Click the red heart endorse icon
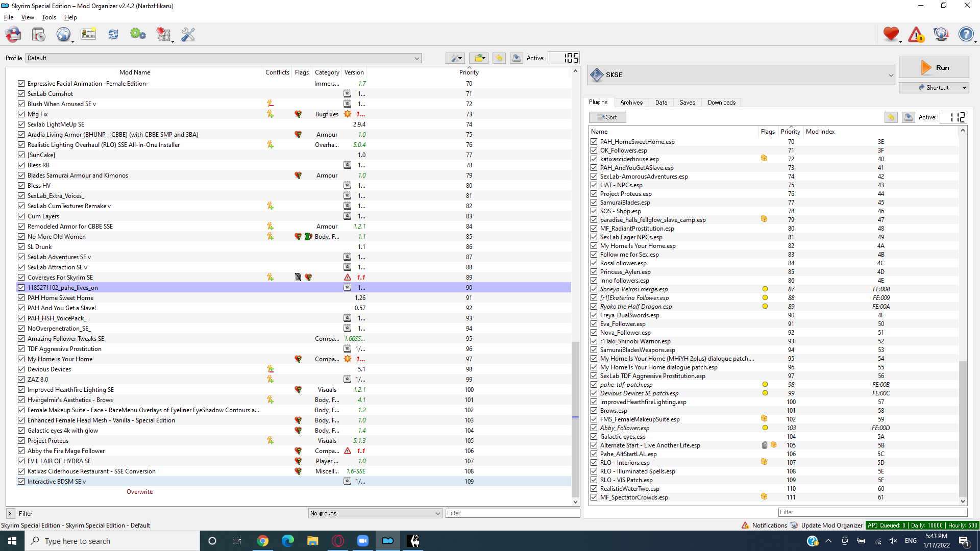This screenshot has width=980, height=551. click(x=891, y=35)
